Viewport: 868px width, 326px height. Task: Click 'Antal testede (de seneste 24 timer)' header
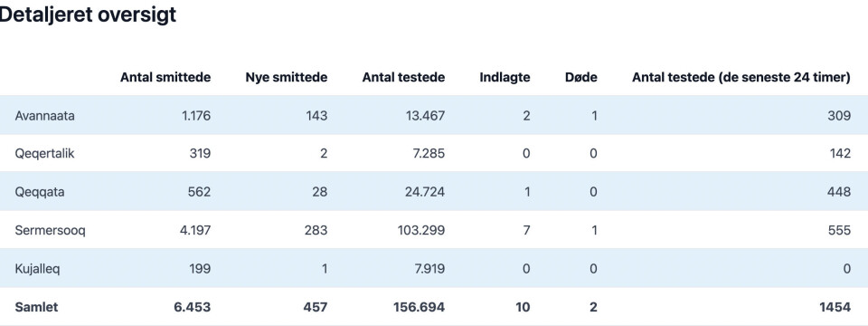[x=741, y=78]
